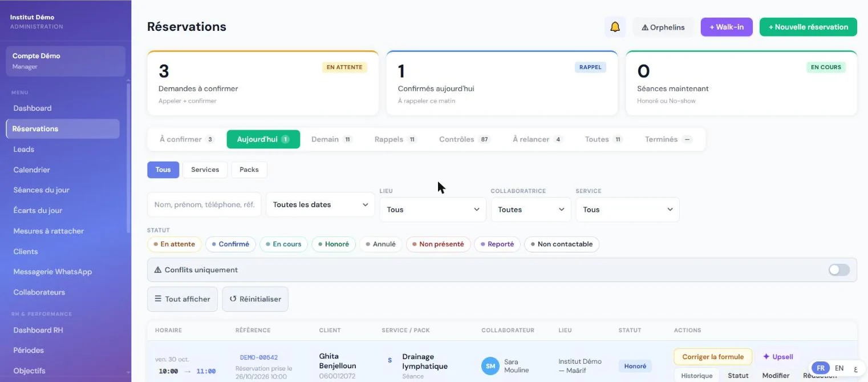Switch to the Terminés tab
The width and height of the screenshot is (868, 382).
pos(668,139)
